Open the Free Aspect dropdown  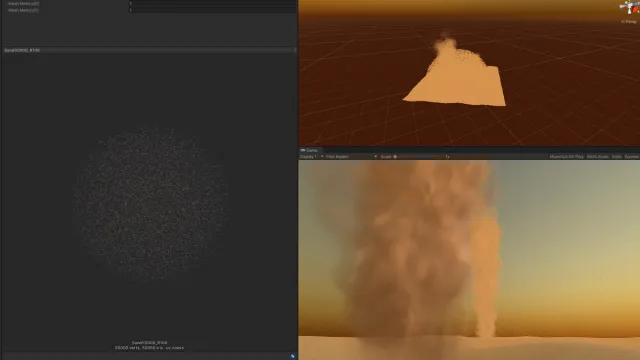pos(351,157)
